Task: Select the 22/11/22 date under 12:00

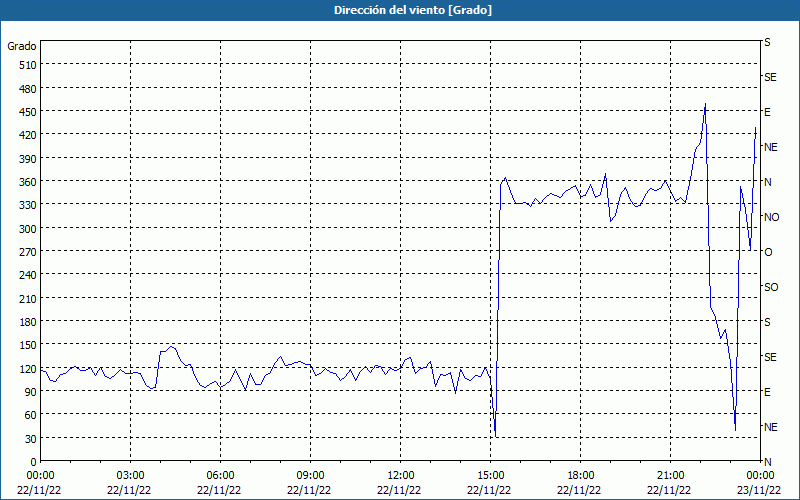Action: coord(399,490)
